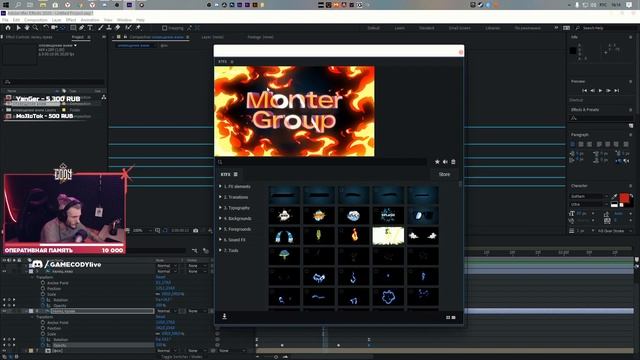Toggle selected layer's Position stopwatch
The image size is (640, 360).
(43, 328)
